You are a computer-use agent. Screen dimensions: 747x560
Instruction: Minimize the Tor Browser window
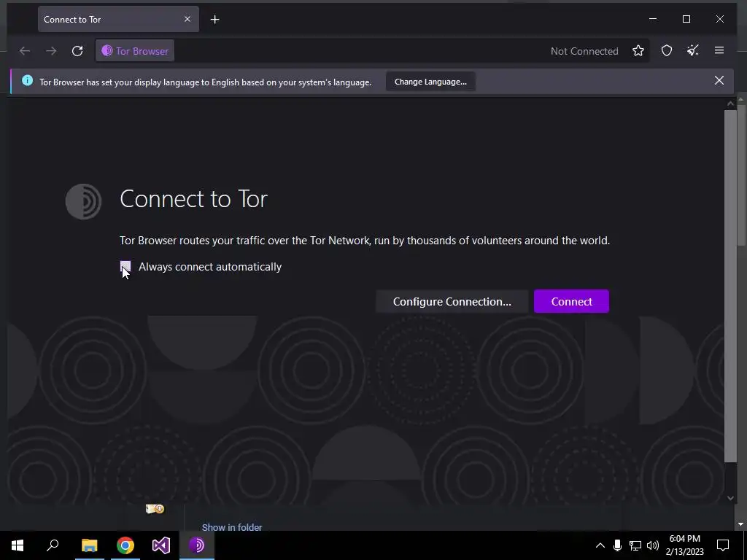[653, 19]
